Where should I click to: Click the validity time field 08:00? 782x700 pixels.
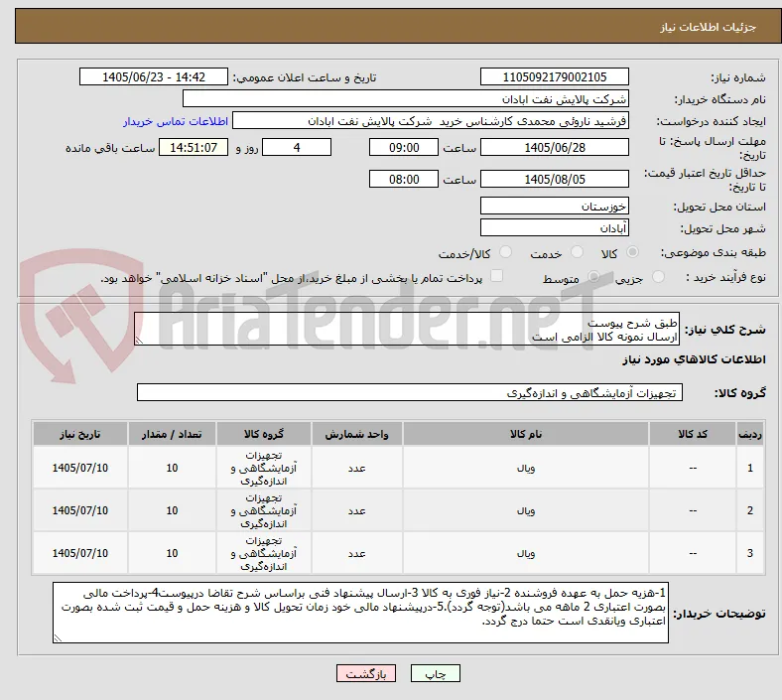tap(404, 179)
